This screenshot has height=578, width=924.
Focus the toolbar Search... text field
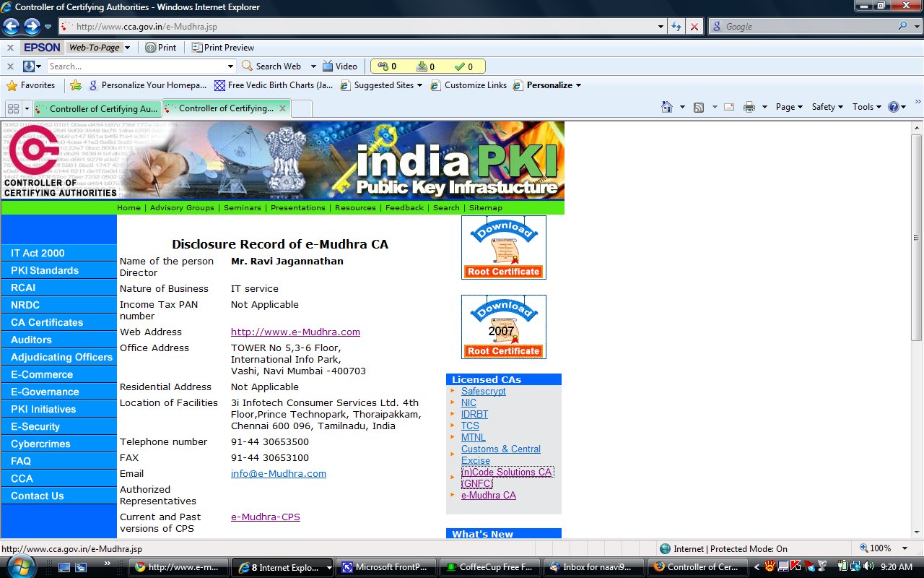click(x=136, y=66)
